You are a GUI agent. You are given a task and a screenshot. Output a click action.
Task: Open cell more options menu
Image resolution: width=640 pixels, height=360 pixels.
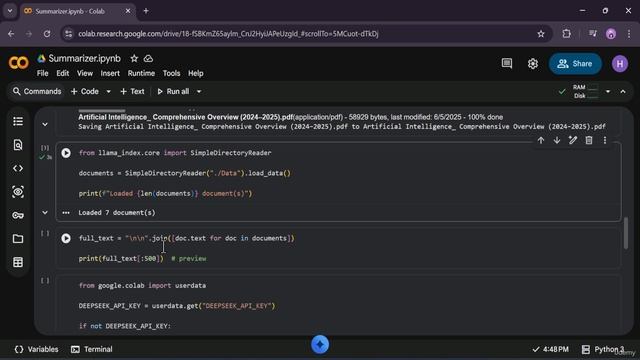click(605, 140)
